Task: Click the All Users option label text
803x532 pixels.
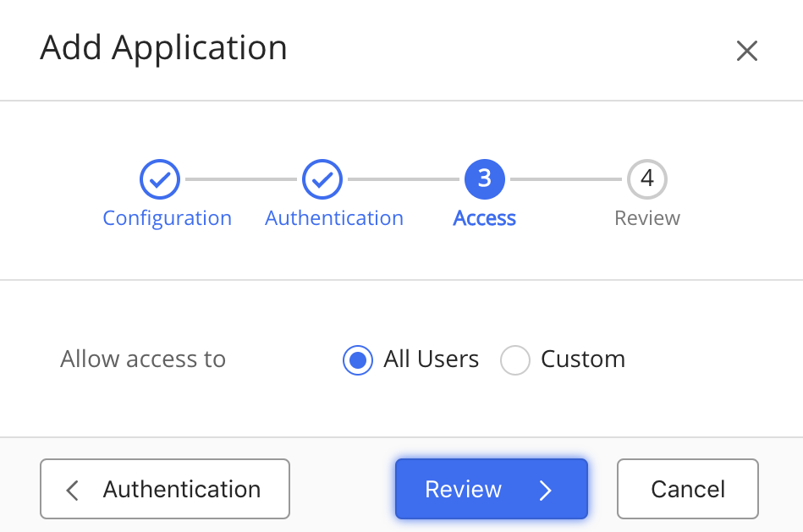Action: (x=431, y=359)
